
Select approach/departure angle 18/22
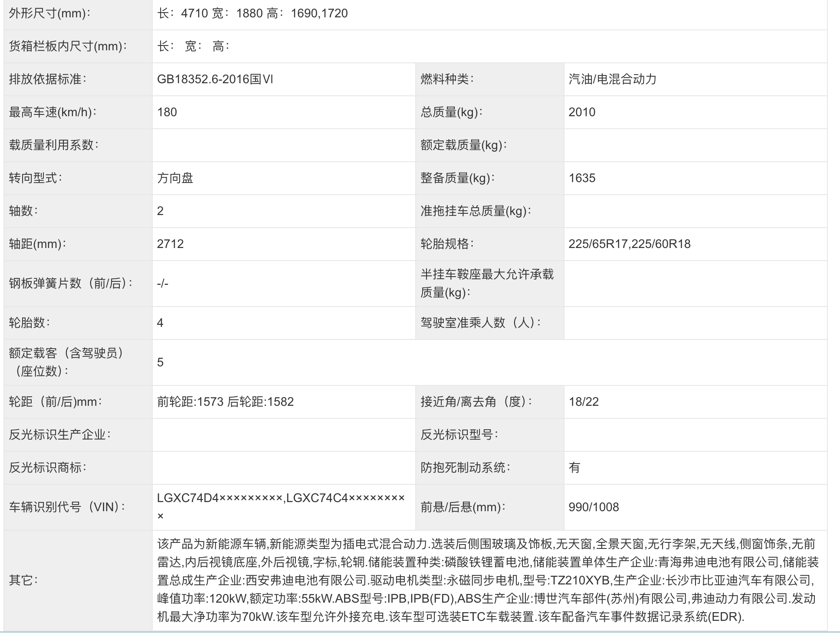click(584, 402)
